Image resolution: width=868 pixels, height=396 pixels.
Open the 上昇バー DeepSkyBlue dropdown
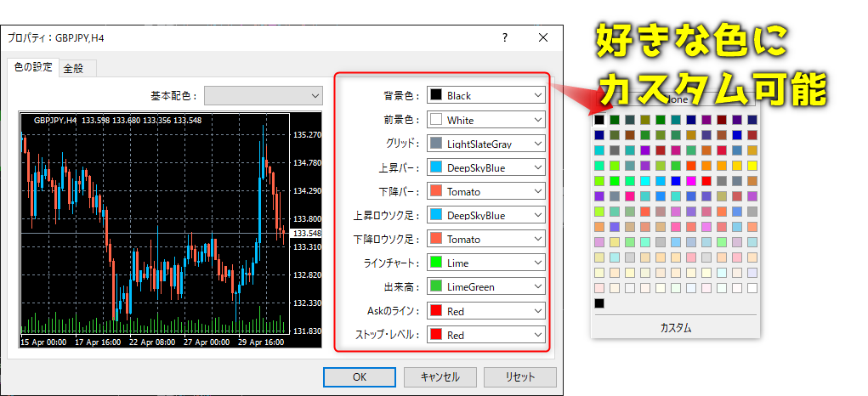(x=486, y=167)
